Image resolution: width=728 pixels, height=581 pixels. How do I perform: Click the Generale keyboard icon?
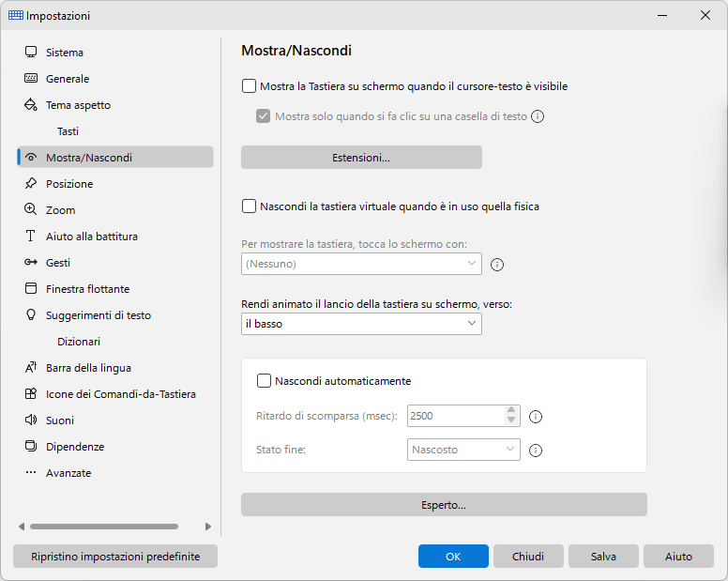coord(31,78)
